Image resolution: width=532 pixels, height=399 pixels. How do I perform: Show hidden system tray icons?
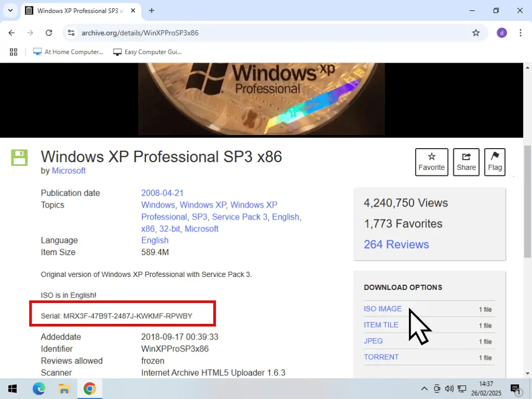tap(425, 389)
